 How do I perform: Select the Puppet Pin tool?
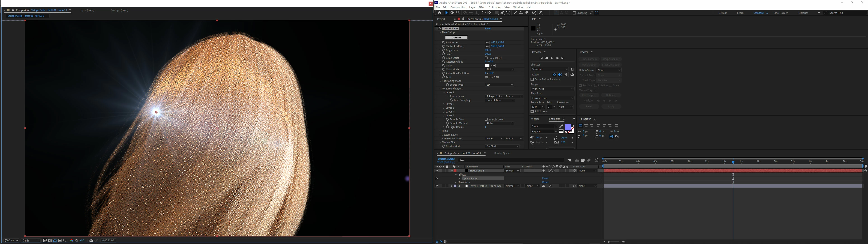(x=541, y=13)
